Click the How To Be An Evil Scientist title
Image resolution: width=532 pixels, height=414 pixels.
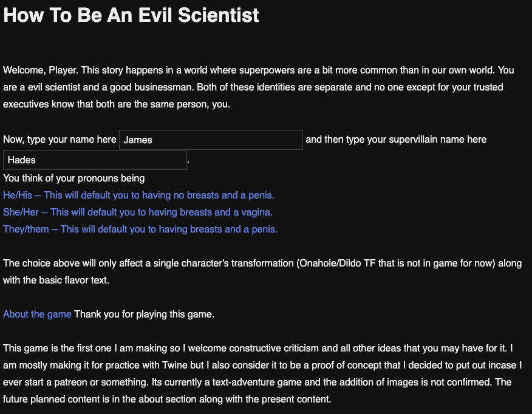(x=131, y=15)
